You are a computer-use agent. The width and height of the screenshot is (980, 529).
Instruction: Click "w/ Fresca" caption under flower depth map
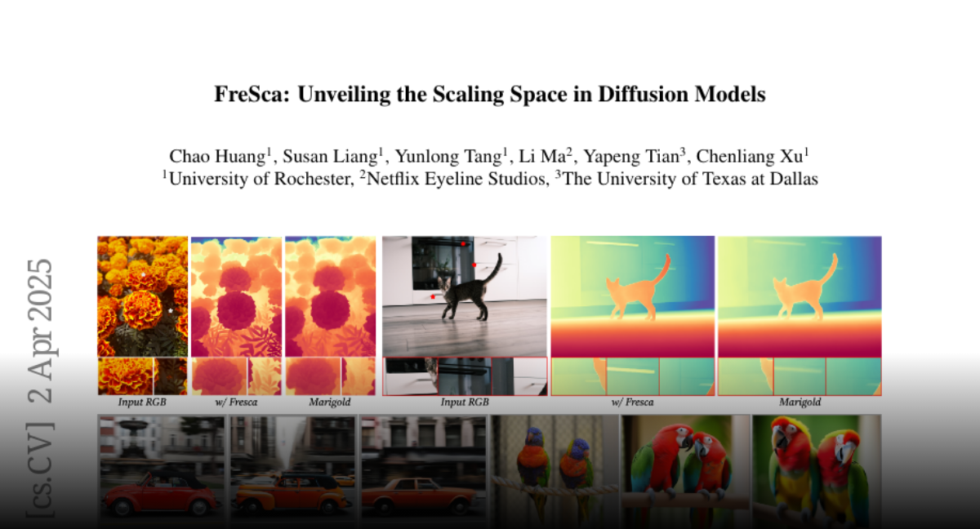coord(236,402)
